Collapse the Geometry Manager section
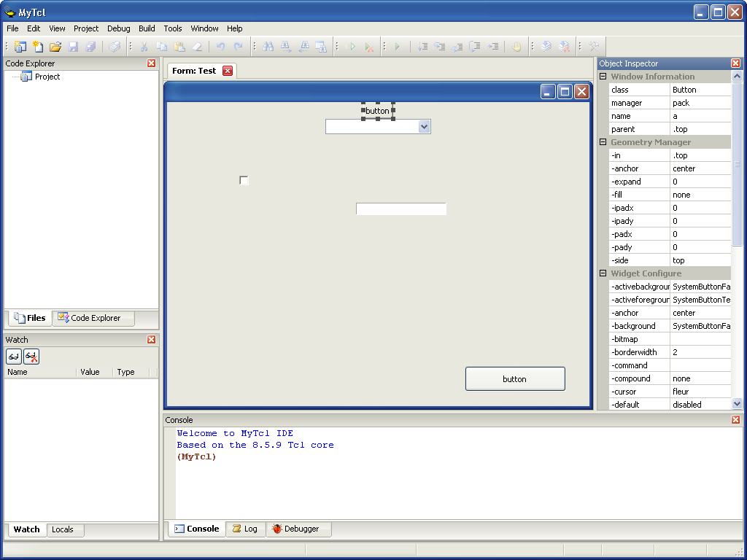Viewport: 747px width, 560px height. coord(603,142)
